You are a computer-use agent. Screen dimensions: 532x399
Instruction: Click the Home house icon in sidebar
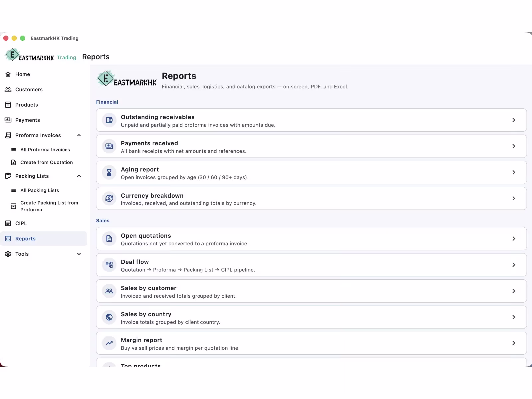8,74
